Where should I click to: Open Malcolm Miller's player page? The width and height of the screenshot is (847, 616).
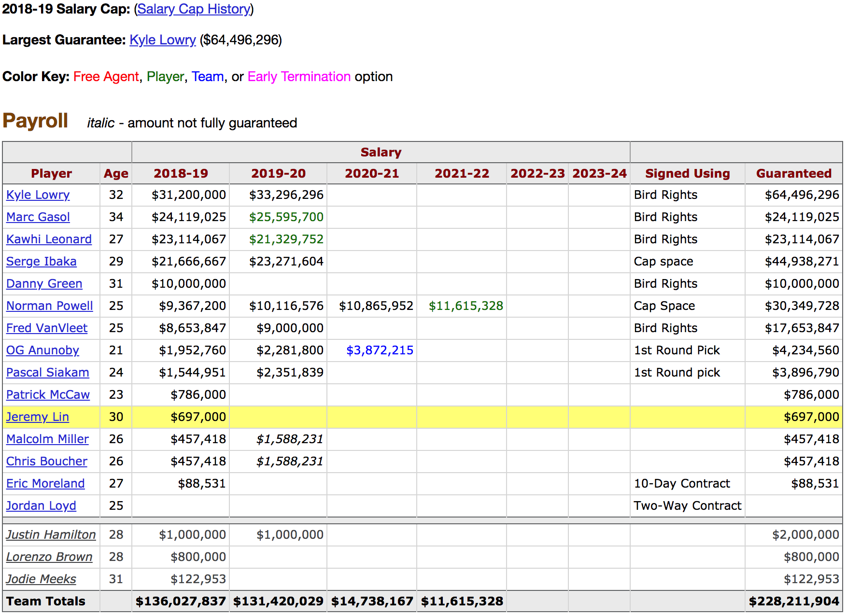click(x=47, y=439)
